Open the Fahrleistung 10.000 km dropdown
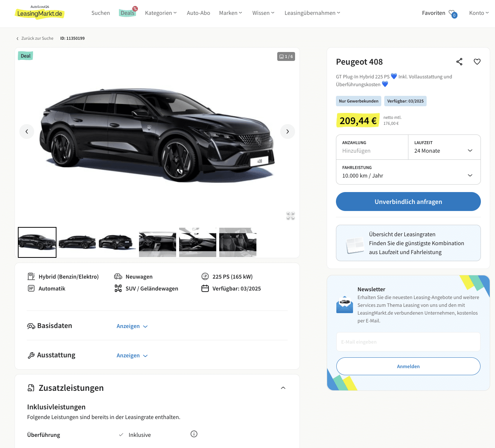The width and height of the screenshot is (495, 448). tap(408, 172)
